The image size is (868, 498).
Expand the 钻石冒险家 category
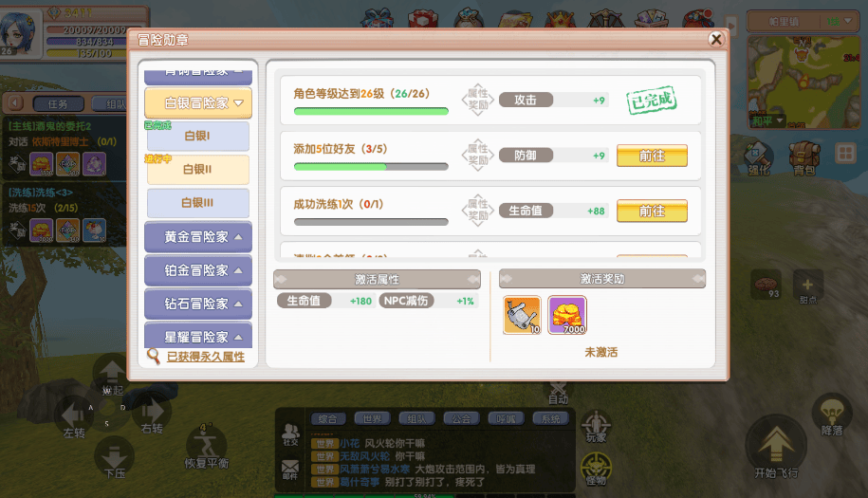tap(197, 304)
